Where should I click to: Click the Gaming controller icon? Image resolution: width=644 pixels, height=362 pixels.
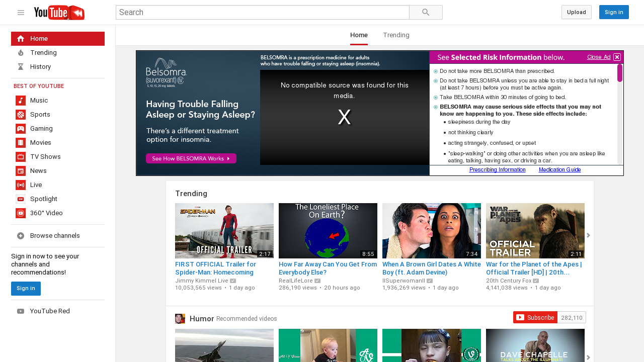[x=21, y=129]
